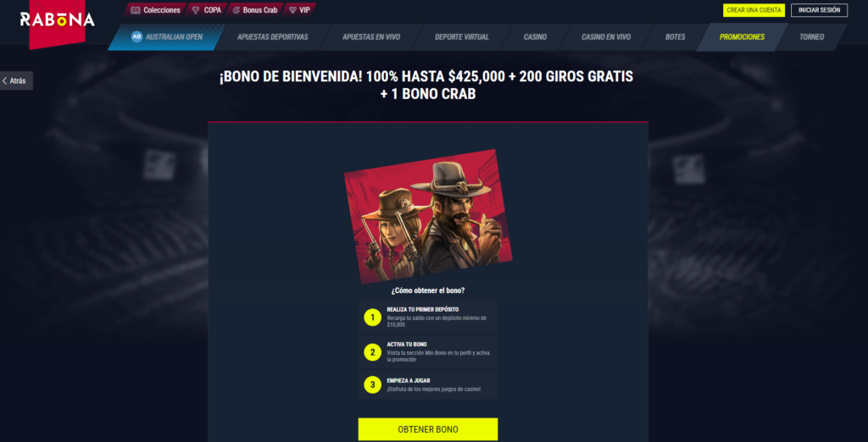Click the COPA trophy icon
868x442 pixels.
tap(196, 10)
